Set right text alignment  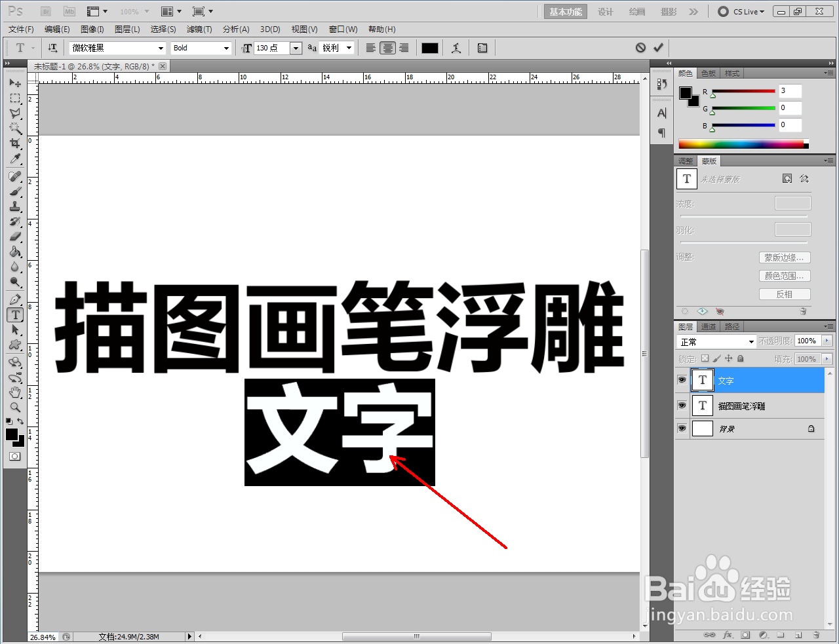click(404, 48)
